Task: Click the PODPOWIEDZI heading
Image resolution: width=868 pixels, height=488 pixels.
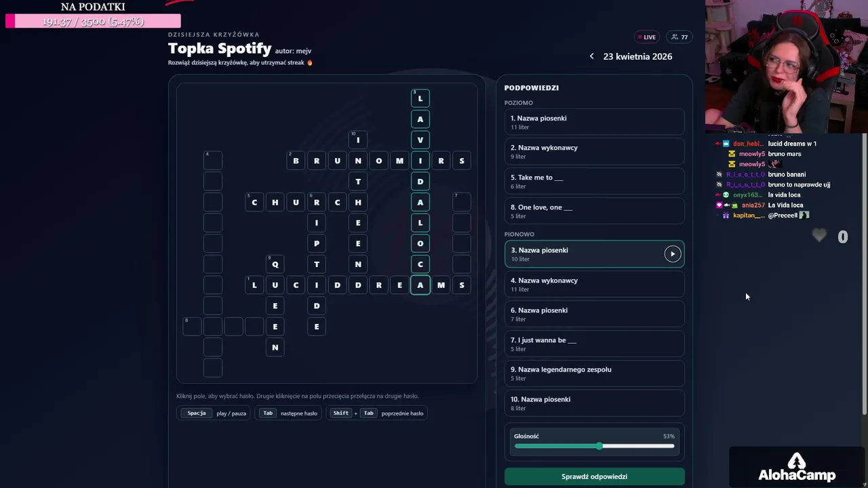Action: [532, 87]
